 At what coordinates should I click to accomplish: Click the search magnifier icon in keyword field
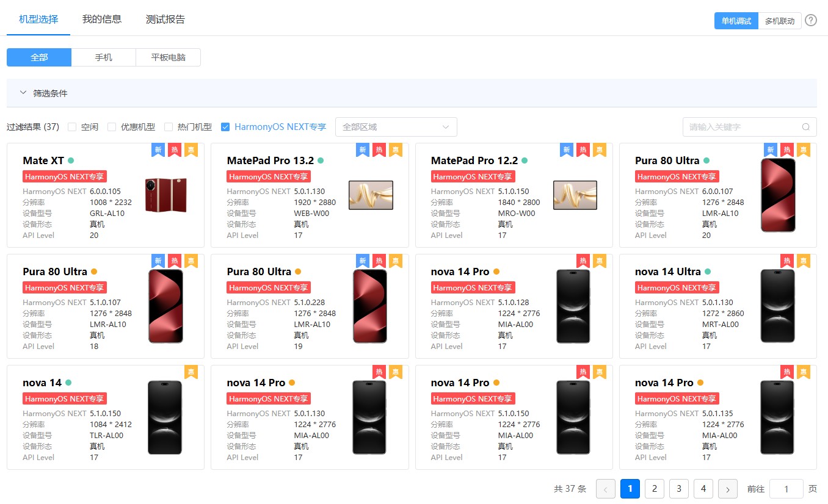coord(806,127)
